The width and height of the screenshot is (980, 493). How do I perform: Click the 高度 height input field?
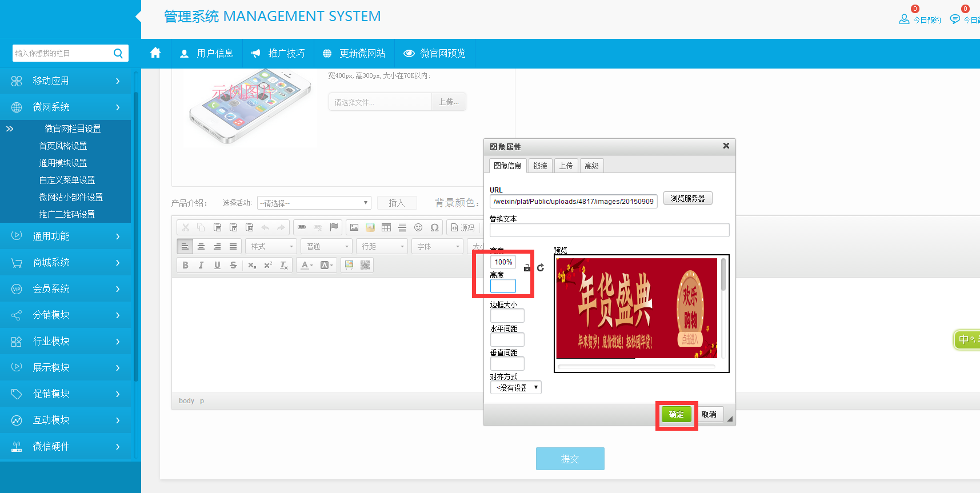point(503,286)
